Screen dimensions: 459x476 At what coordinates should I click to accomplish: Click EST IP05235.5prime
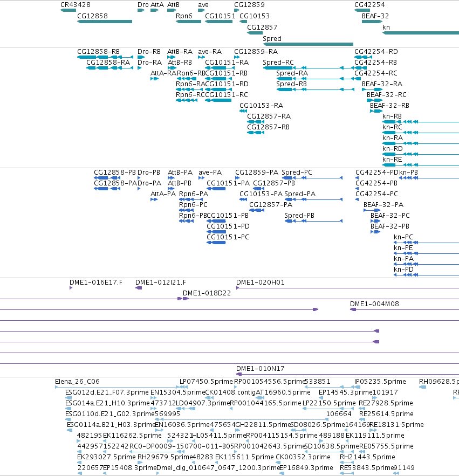click(x=380, y=382)
